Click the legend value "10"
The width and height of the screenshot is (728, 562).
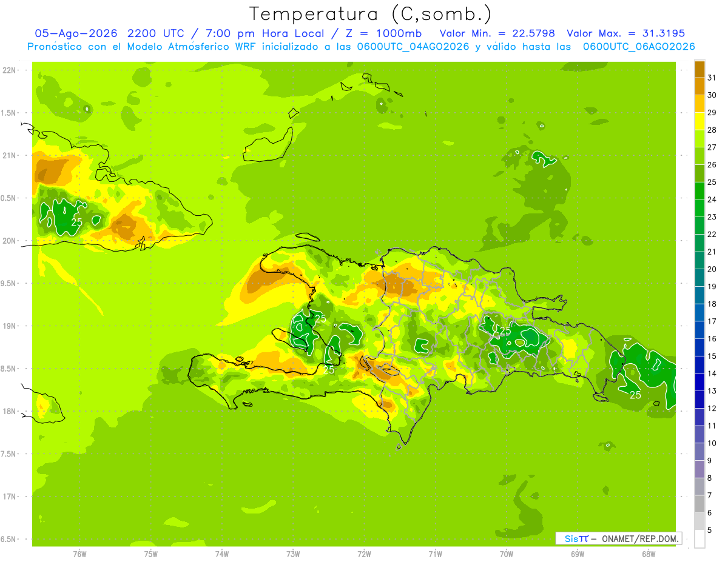(x=712, y=443)
